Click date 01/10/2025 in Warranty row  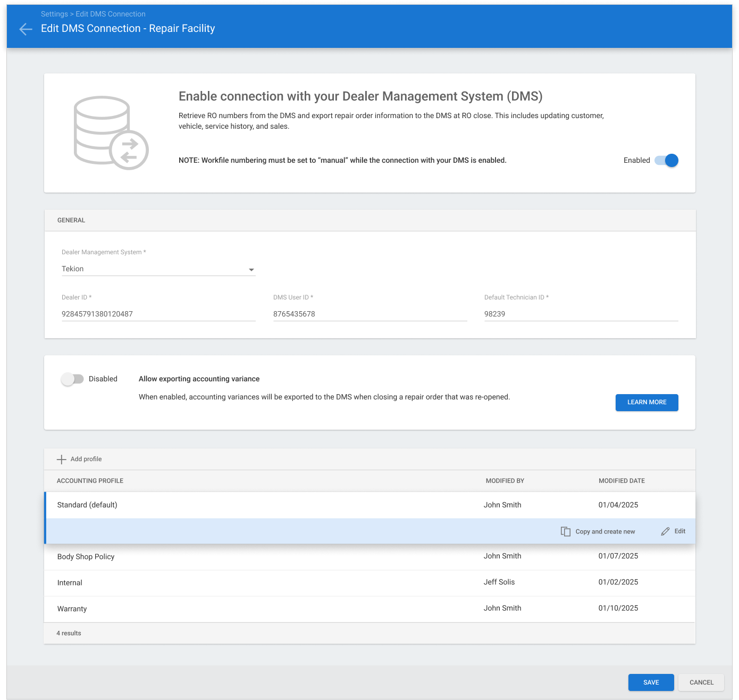(x=618, y=608)
